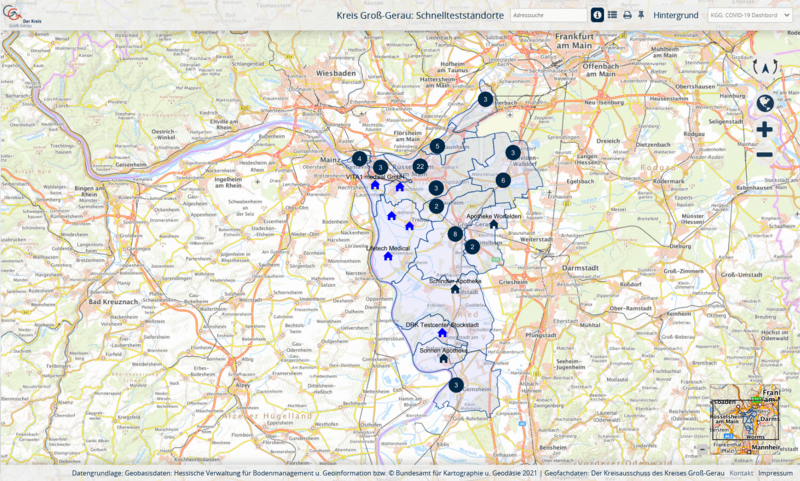Expand the cluster marker showing 6
800x481 pixels.
[503, 180]
